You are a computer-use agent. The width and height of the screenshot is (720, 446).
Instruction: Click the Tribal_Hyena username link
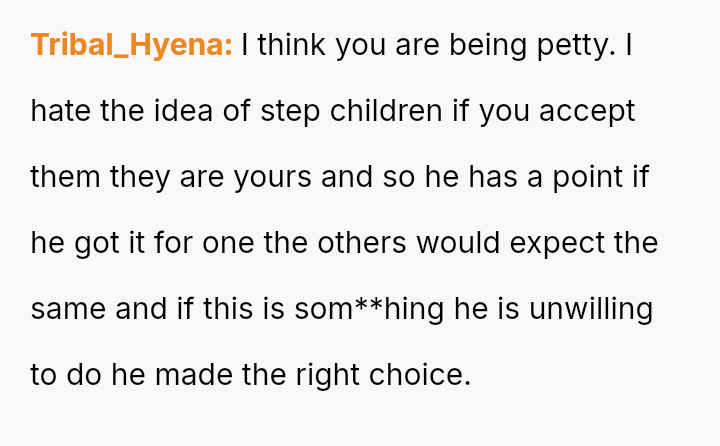(x=132, y=45)
